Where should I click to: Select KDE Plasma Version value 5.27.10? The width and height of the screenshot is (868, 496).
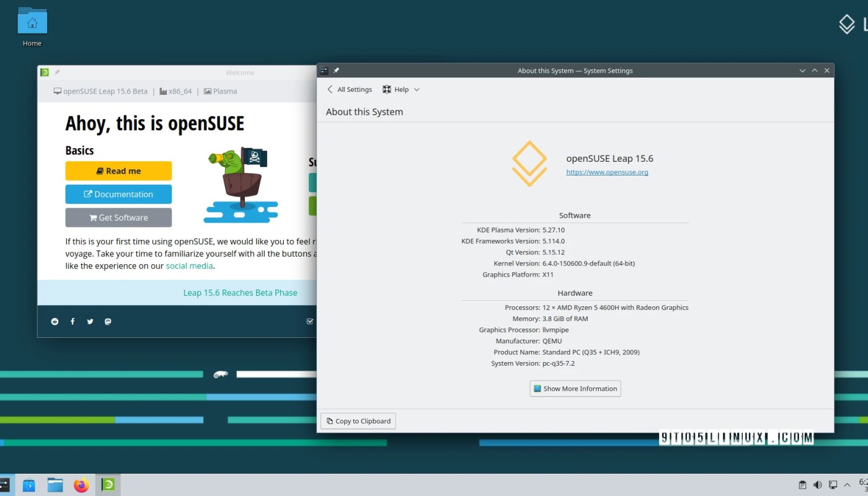tap(554, 230)
